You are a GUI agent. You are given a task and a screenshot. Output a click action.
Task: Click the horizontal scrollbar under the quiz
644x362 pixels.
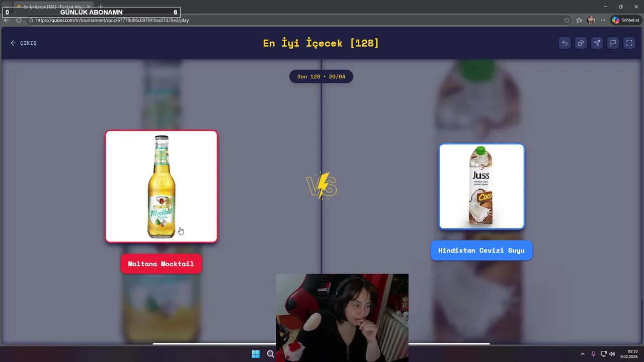coord(321,344)
